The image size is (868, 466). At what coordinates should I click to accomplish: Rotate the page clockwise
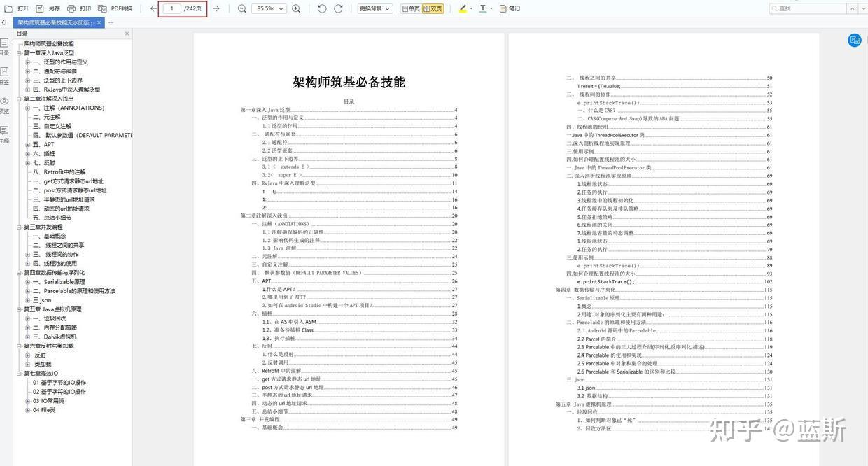pos(339,8)
